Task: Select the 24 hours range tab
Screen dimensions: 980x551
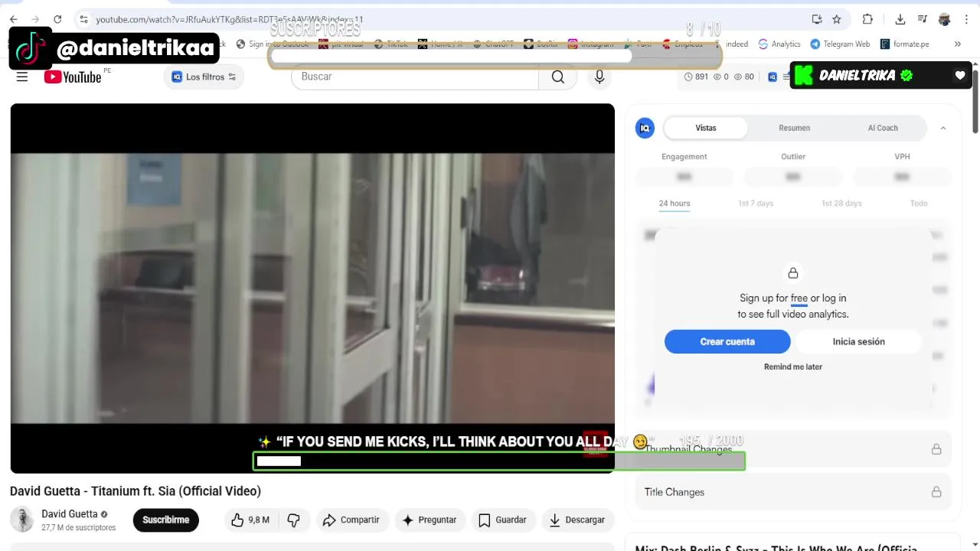Action: [675, 204]
